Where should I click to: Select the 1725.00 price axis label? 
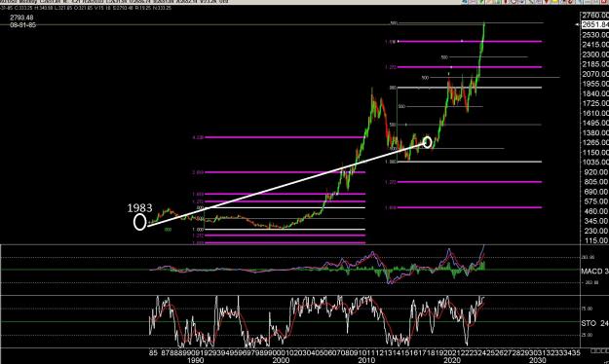[x=595, y=103]
